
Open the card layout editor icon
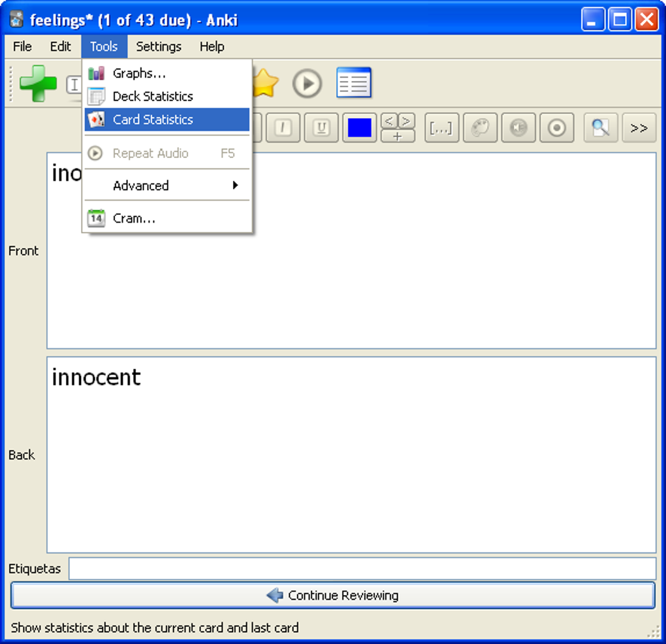(x=354, y=83)
